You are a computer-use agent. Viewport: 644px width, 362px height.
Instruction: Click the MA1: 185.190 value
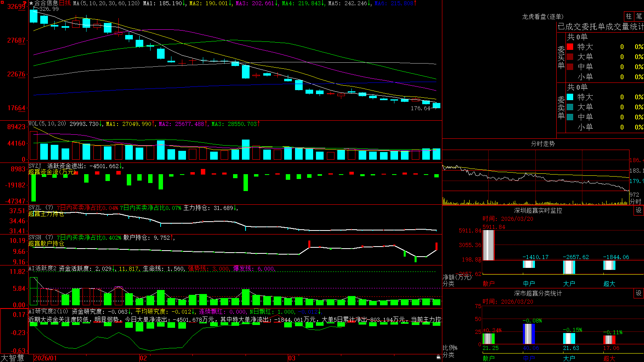tap(164, 3)
